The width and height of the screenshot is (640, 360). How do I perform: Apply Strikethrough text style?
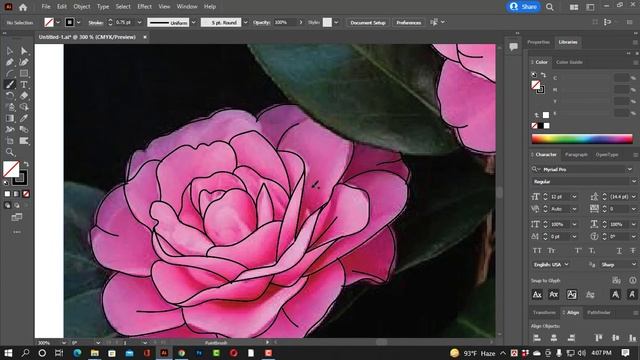tap(633, 251)
